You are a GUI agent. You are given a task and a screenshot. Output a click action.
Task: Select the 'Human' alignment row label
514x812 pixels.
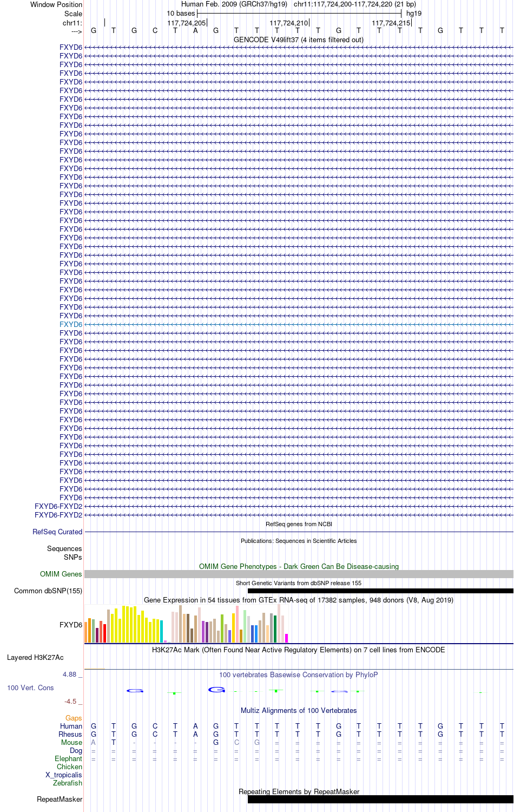pyautogui.click(x=71, y=726)
